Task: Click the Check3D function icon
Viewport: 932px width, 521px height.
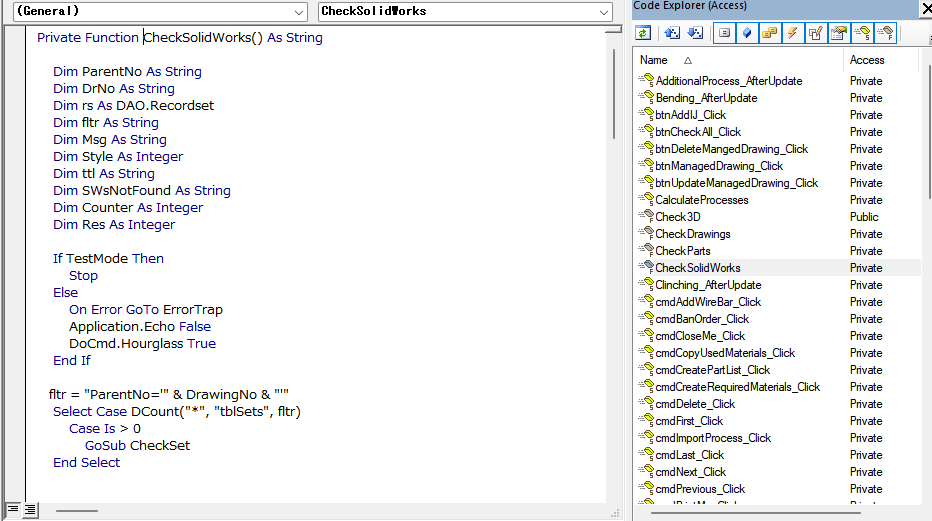Action: (x=646, y=216)
